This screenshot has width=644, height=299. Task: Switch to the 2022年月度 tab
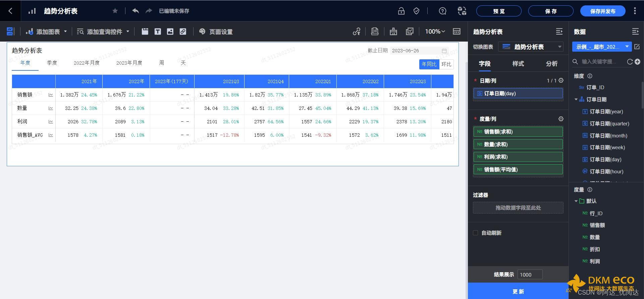tap(87, 63)
